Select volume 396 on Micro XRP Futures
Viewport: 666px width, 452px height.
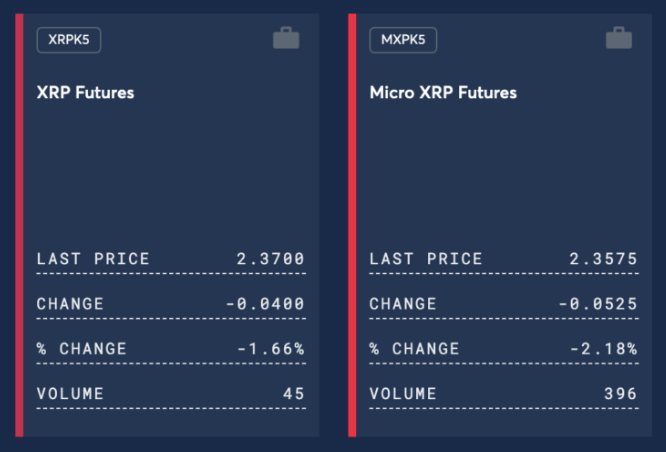[621, 393]
